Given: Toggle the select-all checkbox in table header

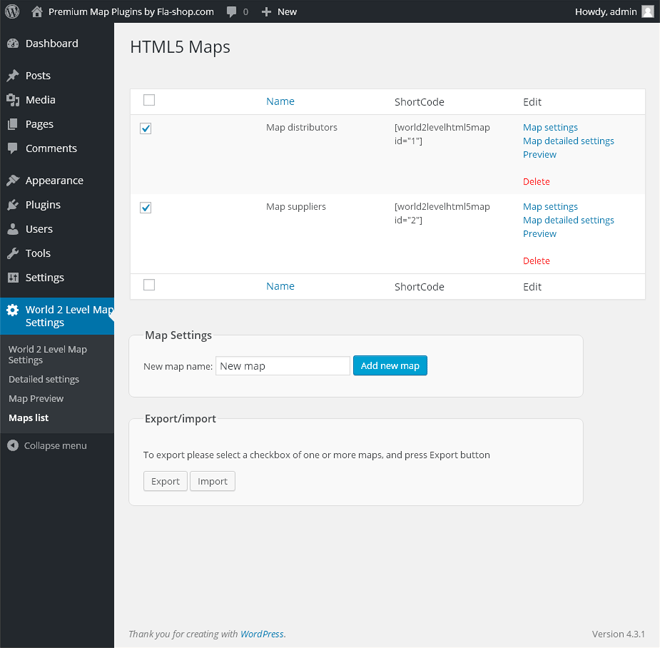Looking at the screenshot, I should point(149,100).
